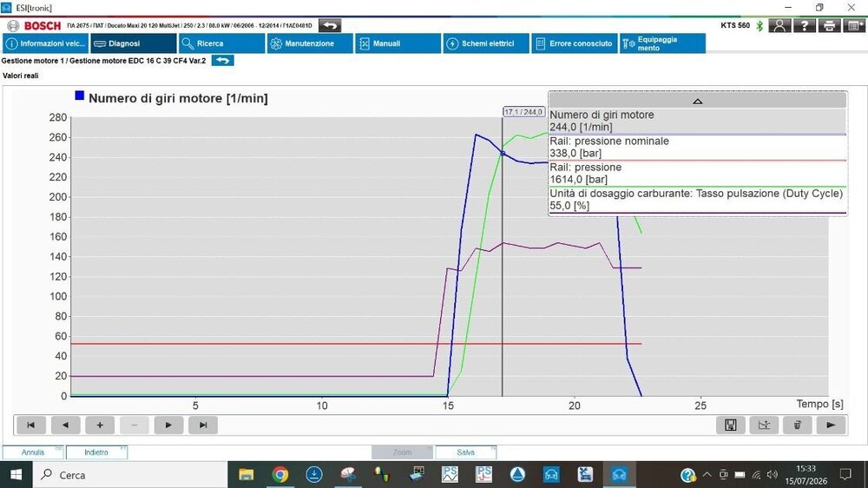Viewport: 868px width, 488px height.
Task: Jump to the end of the recording
Action: point(203,425)
